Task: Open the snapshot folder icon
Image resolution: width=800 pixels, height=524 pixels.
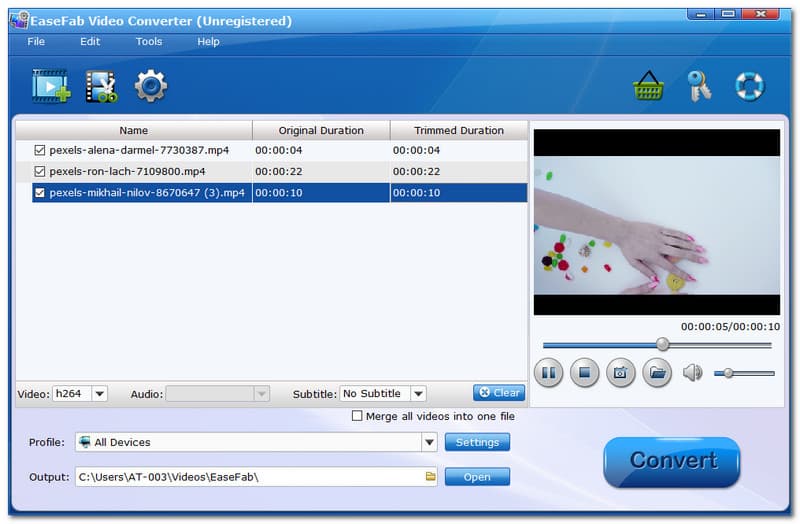Action: pos(656,373)
